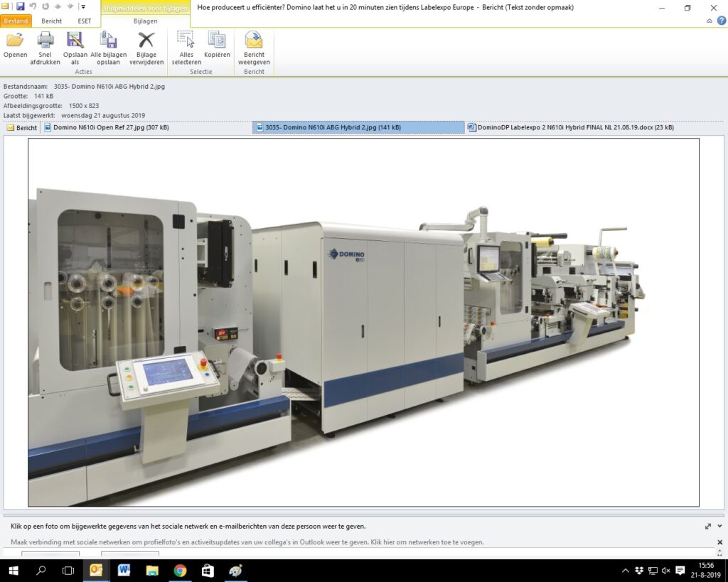Viewport: 728px width, 582px height.
Task: Open Task View on the taskbar
Action: [68, 571]
